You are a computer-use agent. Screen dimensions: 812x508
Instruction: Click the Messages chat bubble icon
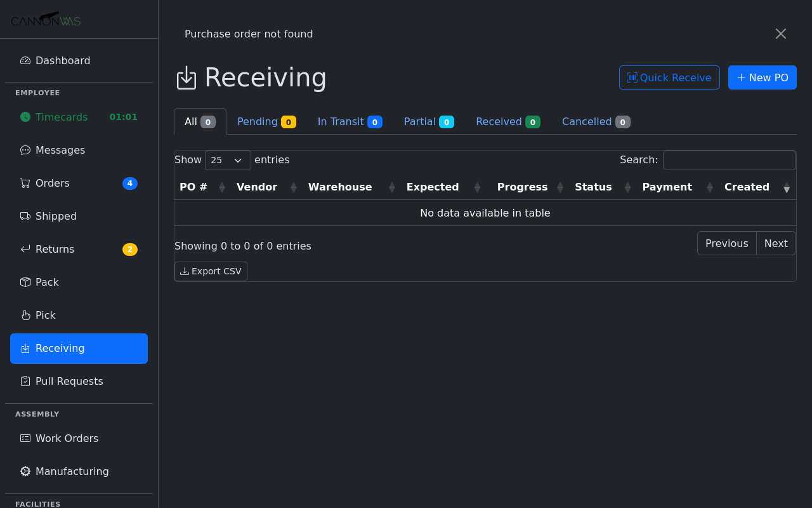coord(25,150)
